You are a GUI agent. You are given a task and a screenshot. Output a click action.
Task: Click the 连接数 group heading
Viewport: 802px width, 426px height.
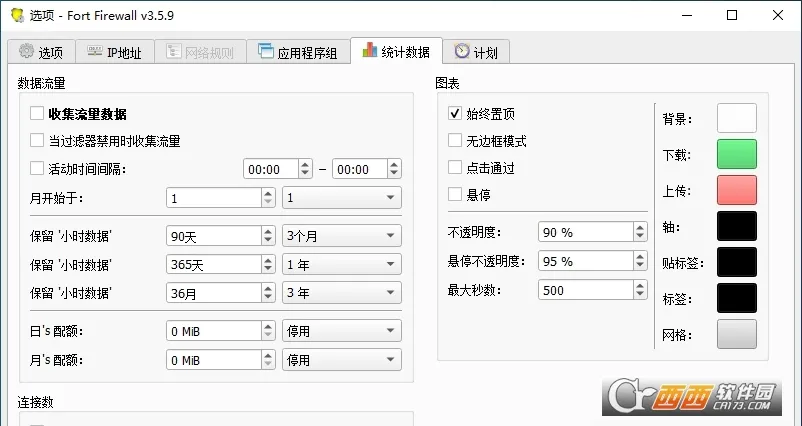tap(35, 402)
